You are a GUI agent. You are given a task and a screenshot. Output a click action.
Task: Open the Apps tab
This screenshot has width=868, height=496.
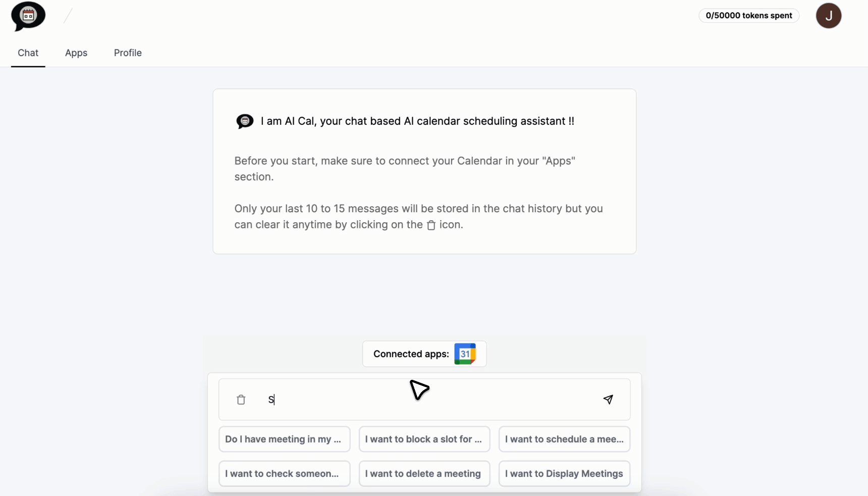76,53
